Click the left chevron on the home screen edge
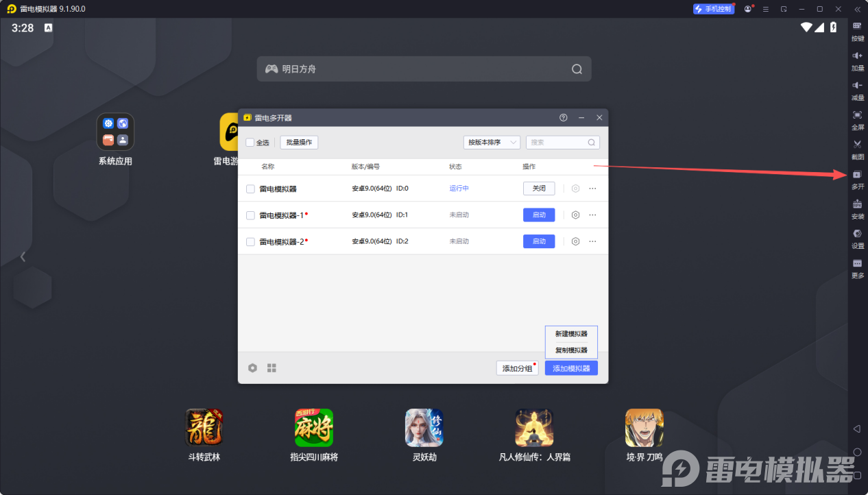 click(23, 256)
